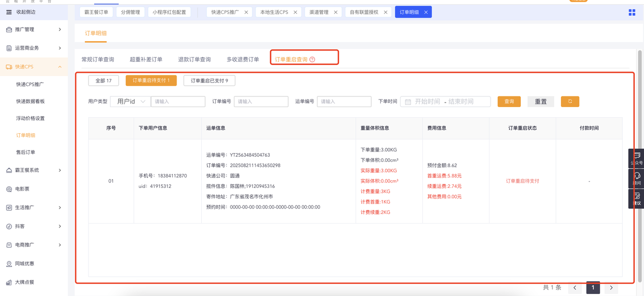Open the 建议 floating shortcut
Viewport: 644px width, 296px height.
coord(636,199)
